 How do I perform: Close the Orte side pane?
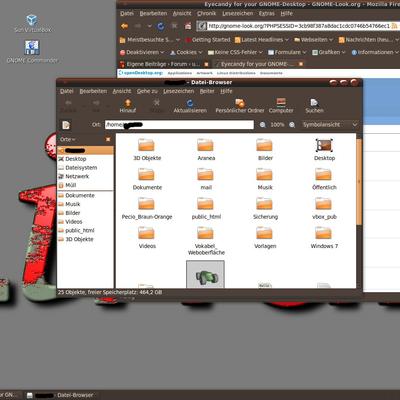(x=108, y=139)
